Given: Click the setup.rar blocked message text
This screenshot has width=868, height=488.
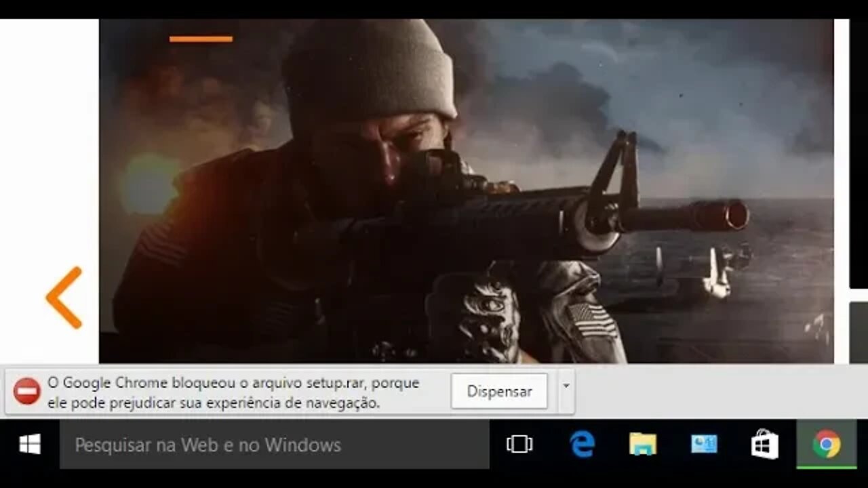Looking at the screenshot, I should pyautogui.click(x=234, y=392).
